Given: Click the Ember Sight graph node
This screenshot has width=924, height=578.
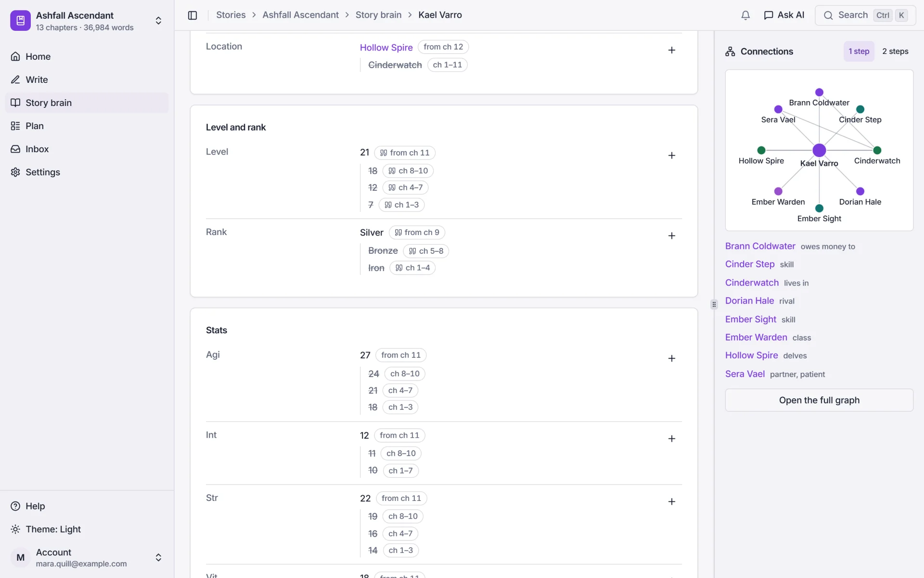Looking at the screenshot, I should (819, 208).
